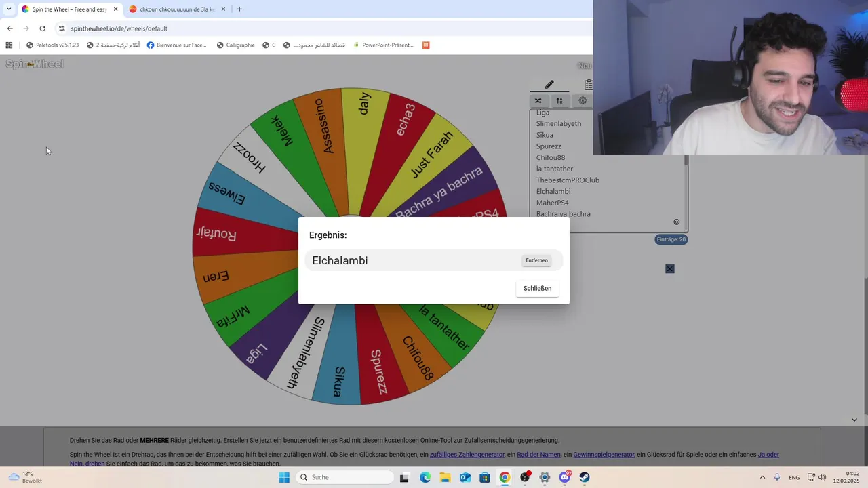Viewport: 868px width, 488px height.
Task: Open the volume tray icon
Action: [x=823, y=477]
